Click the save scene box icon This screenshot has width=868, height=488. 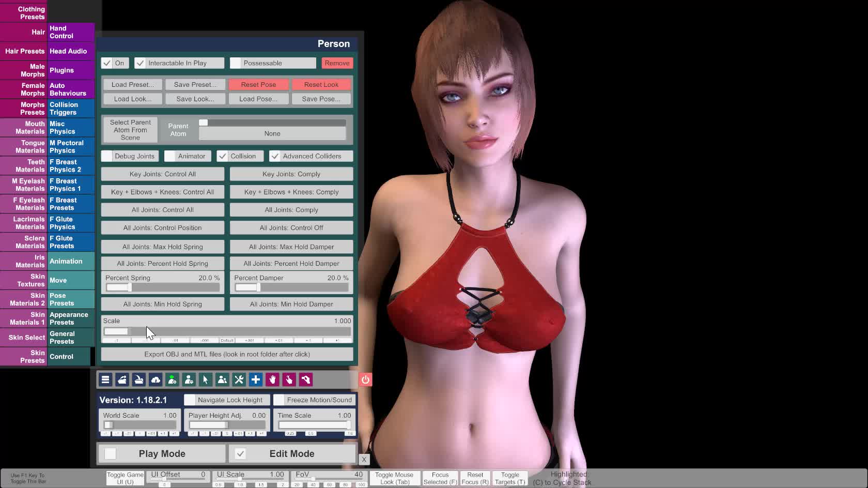click(139, 380)
